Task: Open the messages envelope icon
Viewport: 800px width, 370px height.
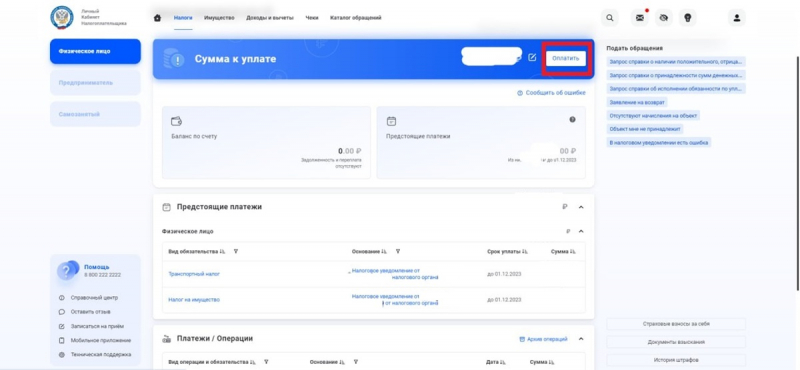Action: click(x=640, y=18)
